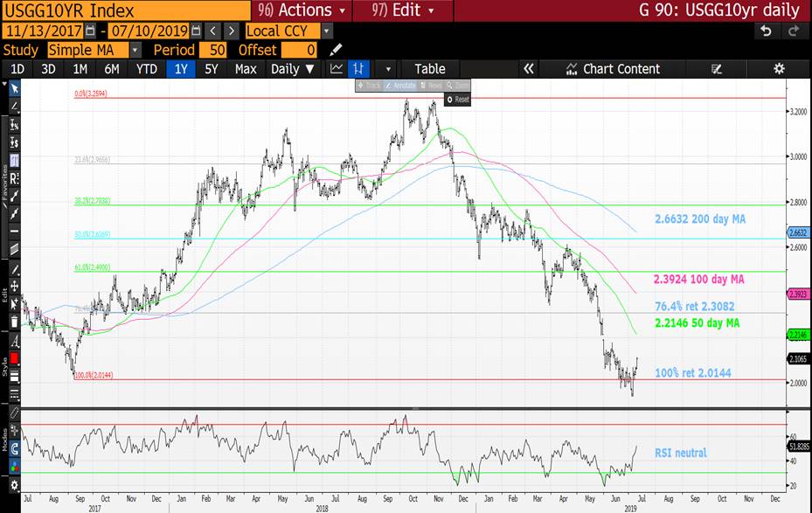Shift date range forward arrow
This screenshot has width=812, height=513.
232,31
